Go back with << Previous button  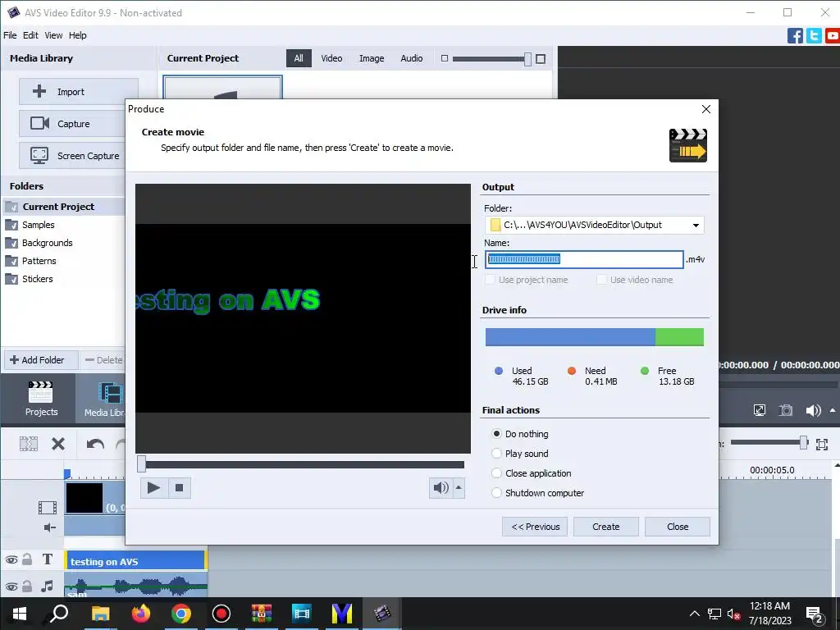tap(535, 527)
